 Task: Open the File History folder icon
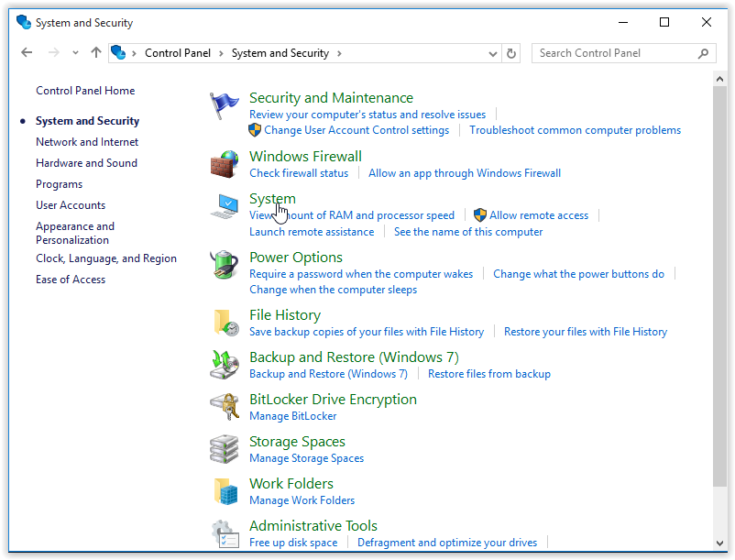coord(226,323)
